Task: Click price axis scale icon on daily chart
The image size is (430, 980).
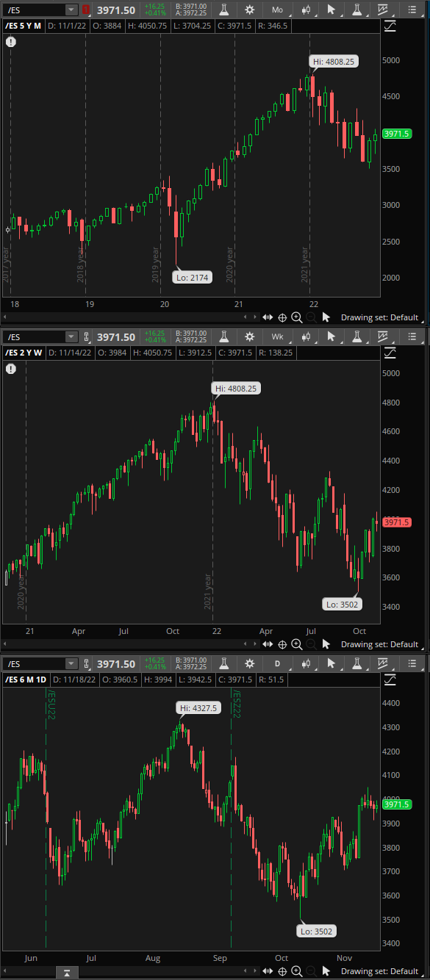Action: pyautogui.click(x=390, y=680)
